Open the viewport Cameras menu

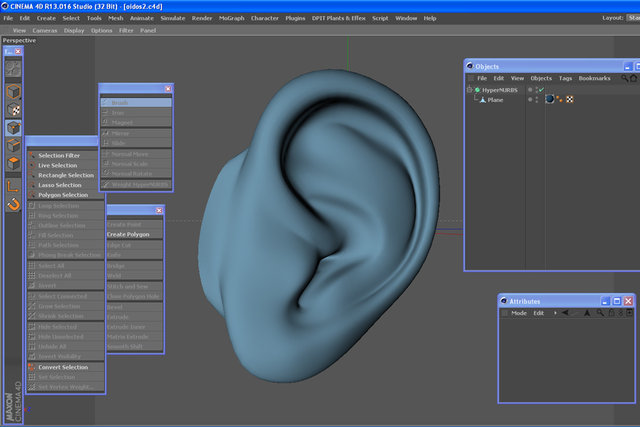tap(44, 30)
